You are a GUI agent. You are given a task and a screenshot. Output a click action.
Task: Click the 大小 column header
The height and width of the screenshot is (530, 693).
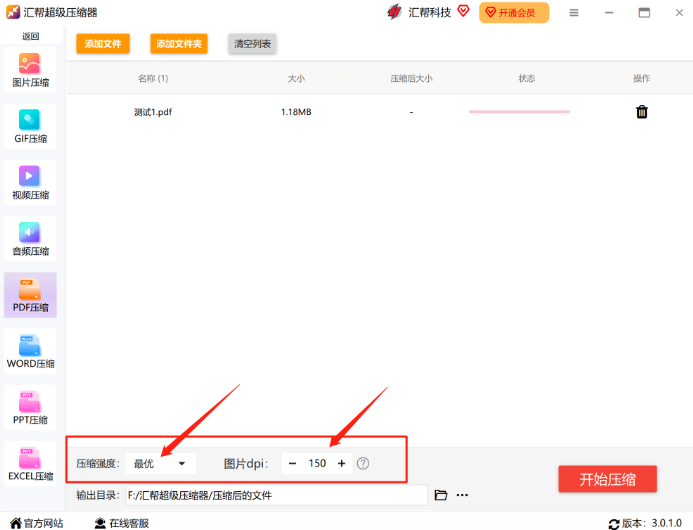pyautogui.click(x=296, y=79)
